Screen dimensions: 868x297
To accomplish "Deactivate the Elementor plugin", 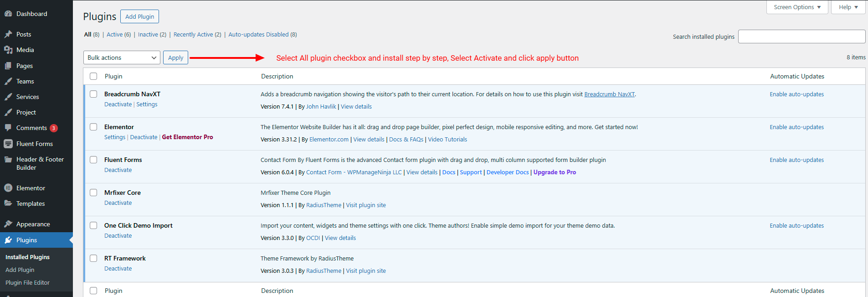I will click(x=144, y=137).
